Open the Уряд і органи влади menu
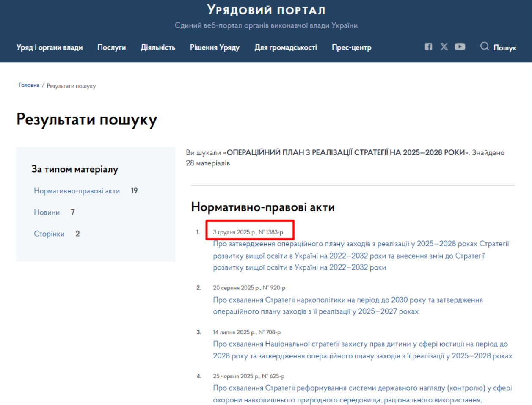 point(50,47)
